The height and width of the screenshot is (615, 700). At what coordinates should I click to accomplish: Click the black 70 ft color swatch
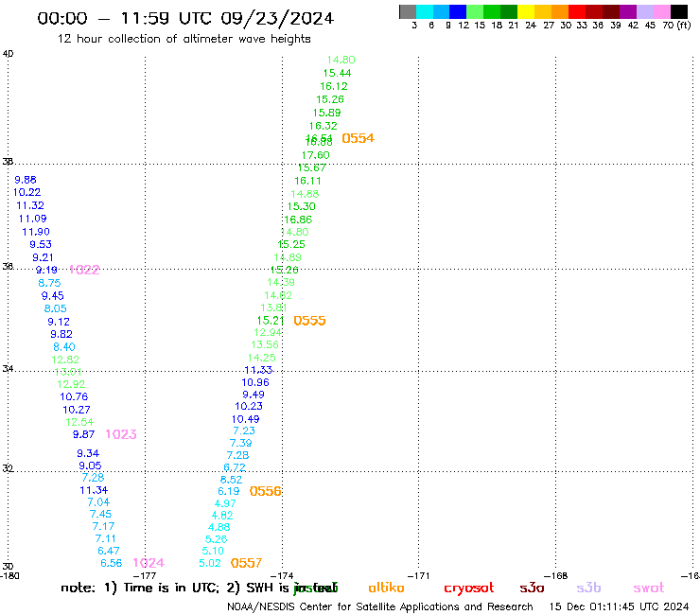click(x=679, y=11)
